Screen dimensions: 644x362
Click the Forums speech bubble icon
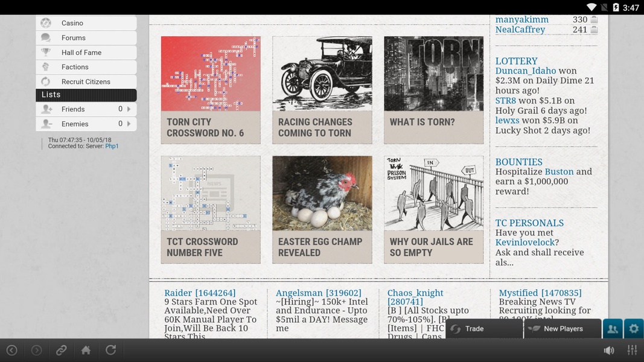coord(46,38)
